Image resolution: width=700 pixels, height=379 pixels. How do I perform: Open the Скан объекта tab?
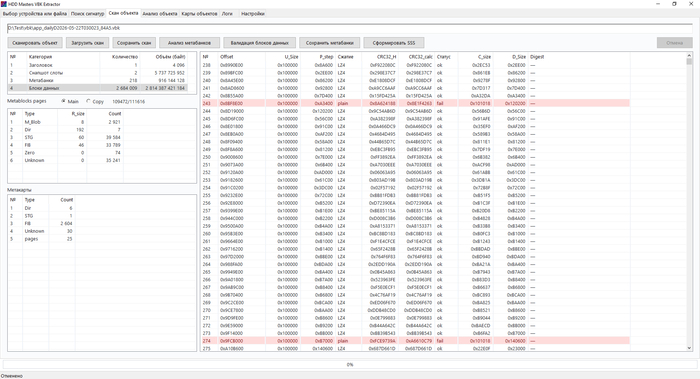coord(123,13)
